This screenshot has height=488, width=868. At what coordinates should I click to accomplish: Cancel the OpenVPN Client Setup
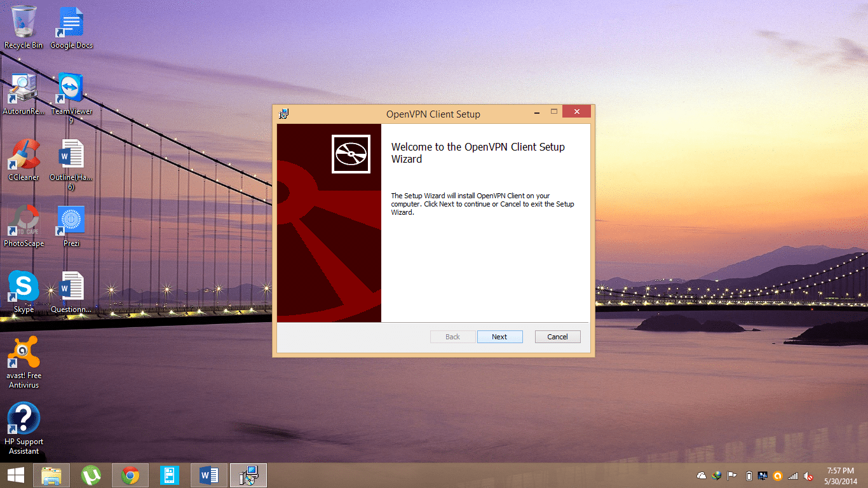[x=557, y=337]
